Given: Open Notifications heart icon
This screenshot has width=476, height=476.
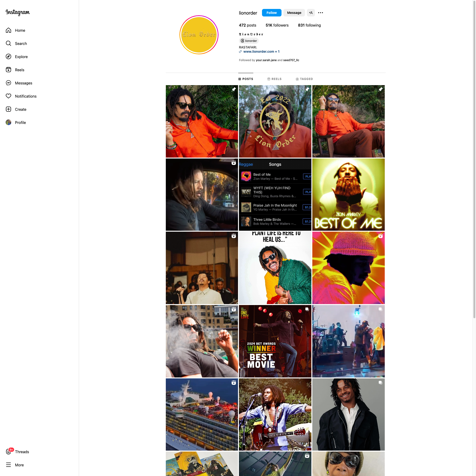Looking at the screenshot, I should point(8,96).
